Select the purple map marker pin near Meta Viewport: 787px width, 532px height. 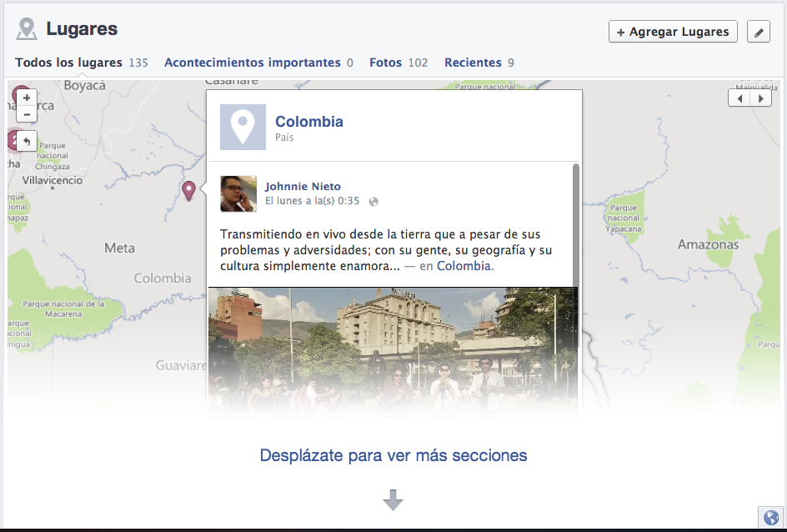point(188,191)
